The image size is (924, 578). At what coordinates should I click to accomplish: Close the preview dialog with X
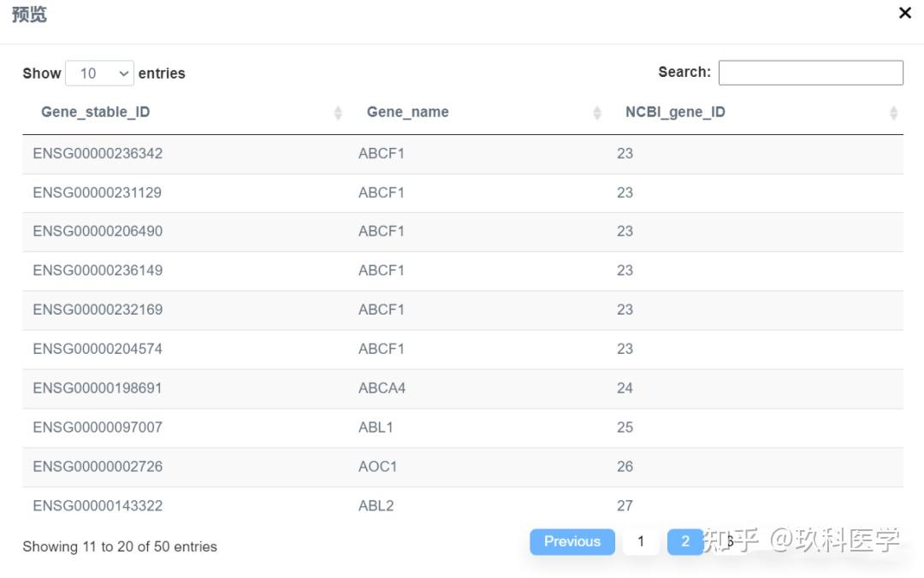904,14
